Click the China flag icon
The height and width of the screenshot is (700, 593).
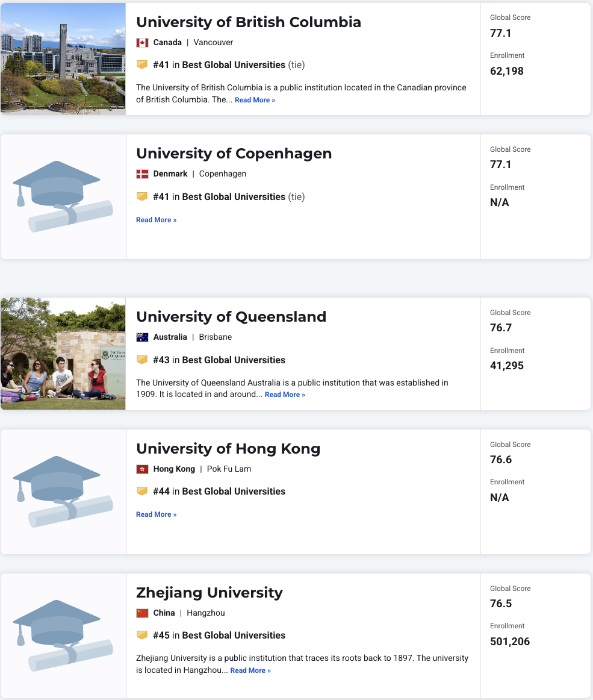pyautogui.click(x=142, y=613)
